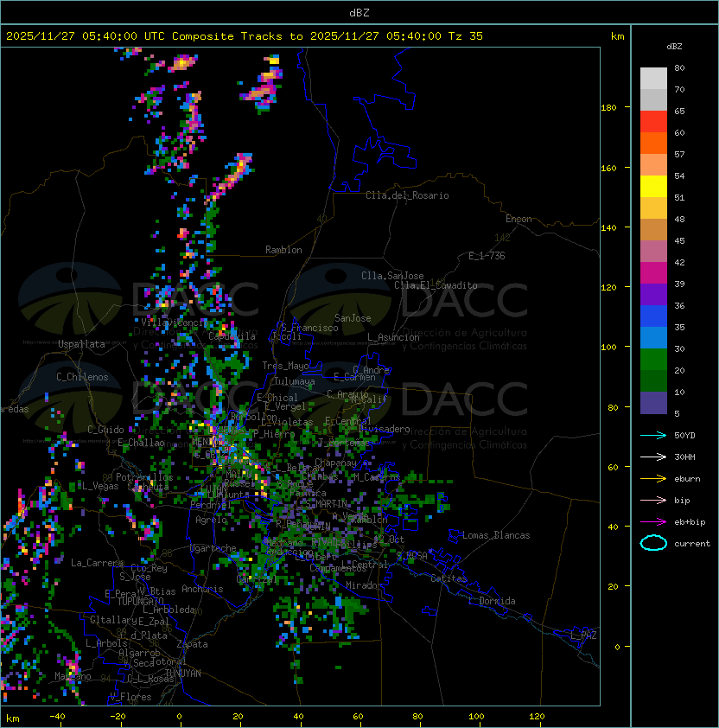Click the 'dBZ' label above the color scale
This screenshot has width=719, height=728.
point(674,47)
